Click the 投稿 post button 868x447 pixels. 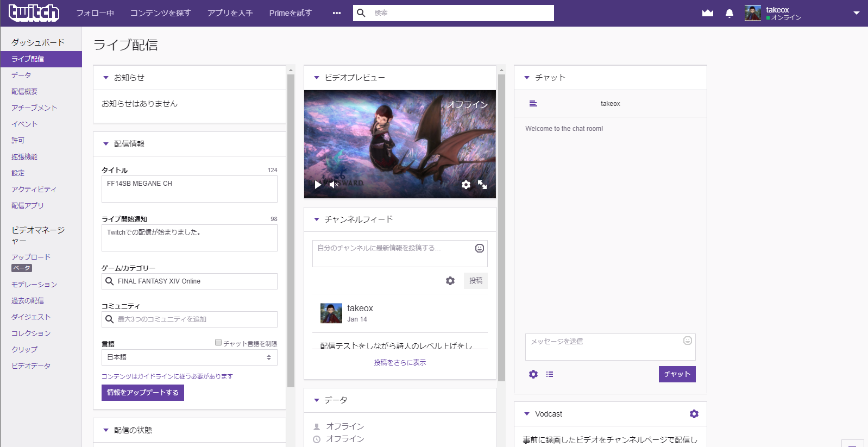(476, 281)
